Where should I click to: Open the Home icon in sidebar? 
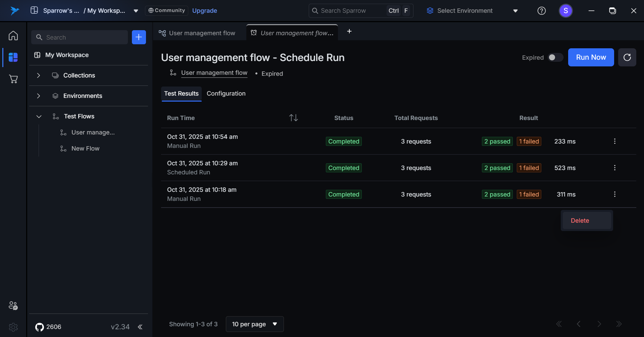click(x=13, y=36)
